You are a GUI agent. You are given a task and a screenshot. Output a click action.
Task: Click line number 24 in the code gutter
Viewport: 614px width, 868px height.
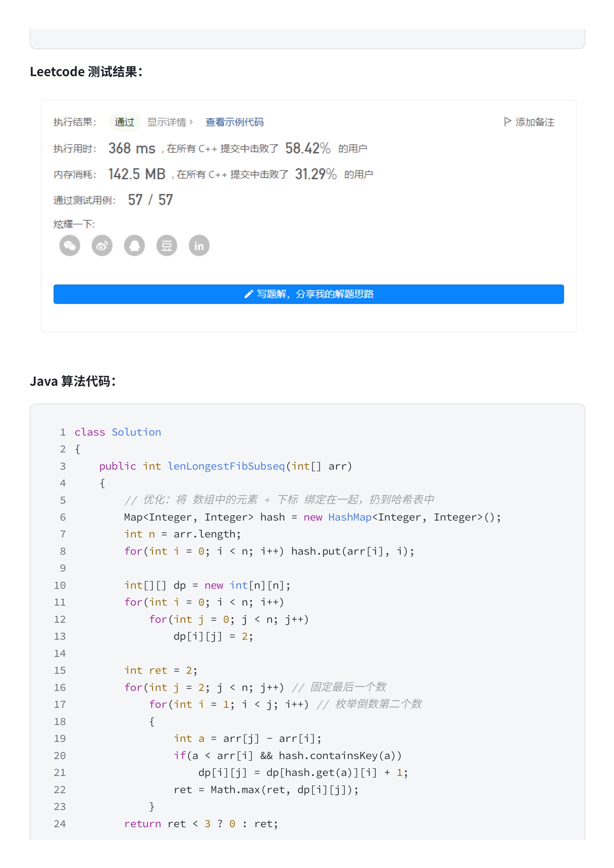tap(60, 824)
